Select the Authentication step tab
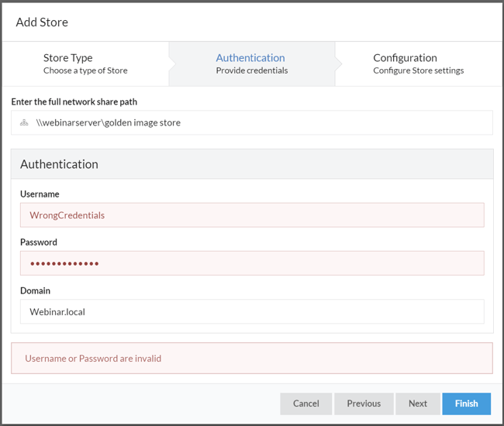504x426 pixels. (250, 64)
